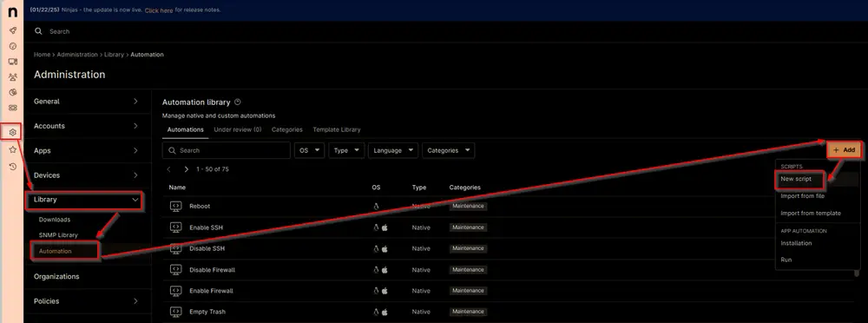Click the NinjaOne logo in the sidebar
This screenshot has height=323, width=868.
pos(12,11)
